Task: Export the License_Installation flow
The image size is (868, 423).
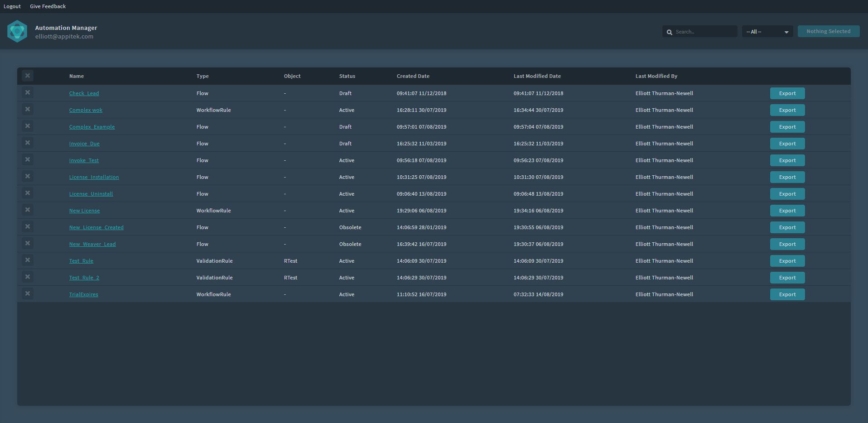Action: point(787,177)
